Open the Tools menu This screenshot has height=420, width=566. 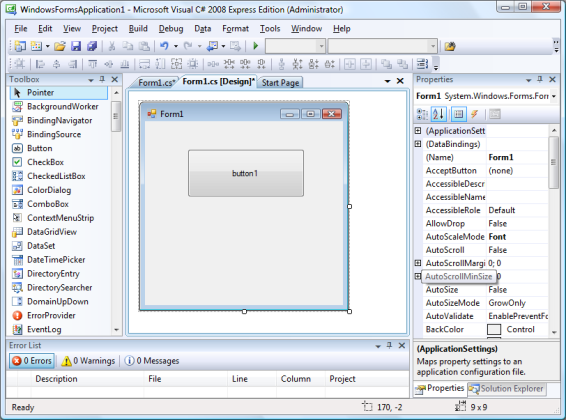point(270,29)
